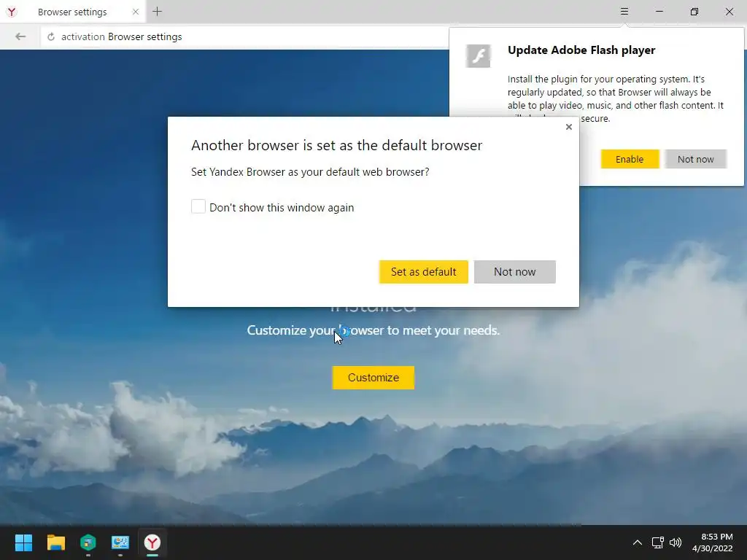Open the monitor app icon in the taskbar
This screenshot has height=560, width=747.
[120, 542]
